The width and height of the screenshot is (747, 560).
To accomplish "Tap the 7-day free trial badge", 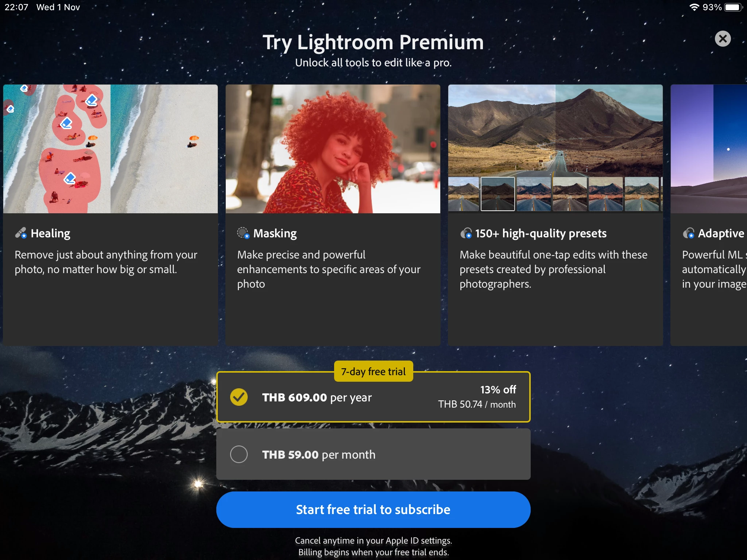I will [x=373, y=372].
